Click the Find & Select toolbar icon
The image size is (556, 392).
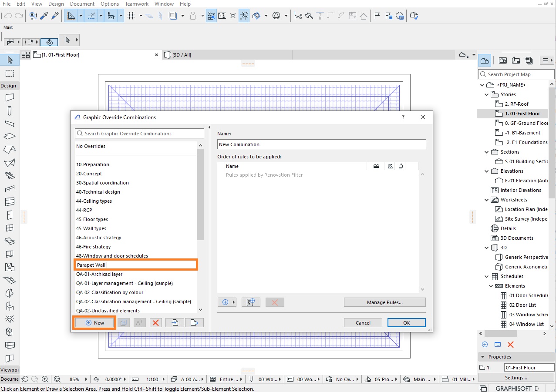click(x=34, y=16)
